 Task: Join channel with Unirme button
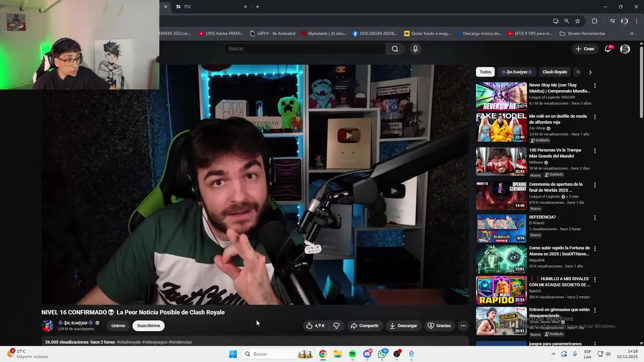pos(118,326)
